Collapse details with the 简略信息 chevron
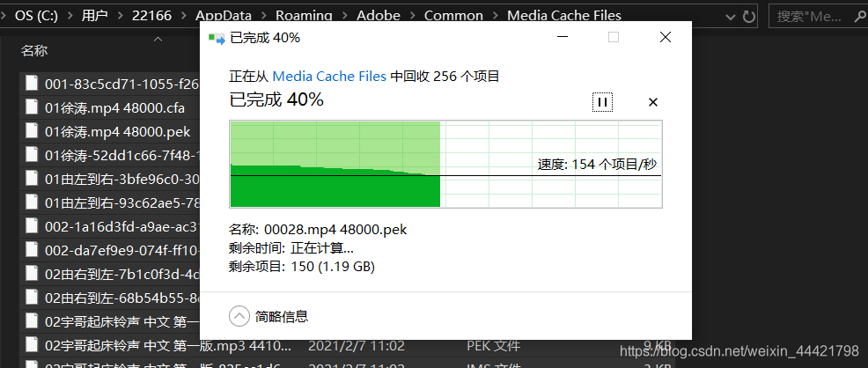Image resolution: width=868 pixels, height=368 pixels. [x=239, y=317]
